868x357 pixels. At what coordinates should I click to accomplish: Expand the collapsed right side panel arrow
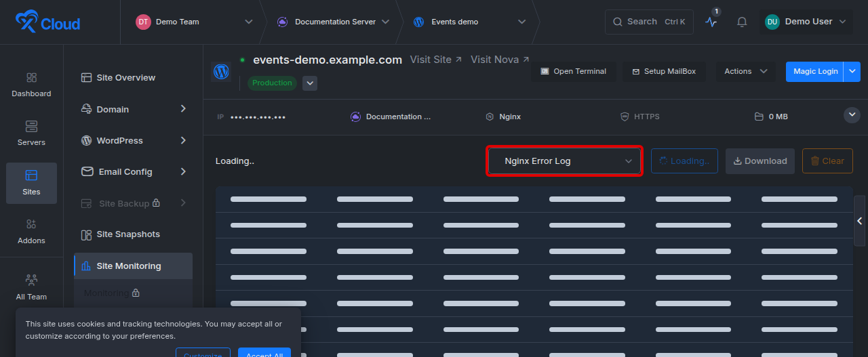(x=860, y=221)
